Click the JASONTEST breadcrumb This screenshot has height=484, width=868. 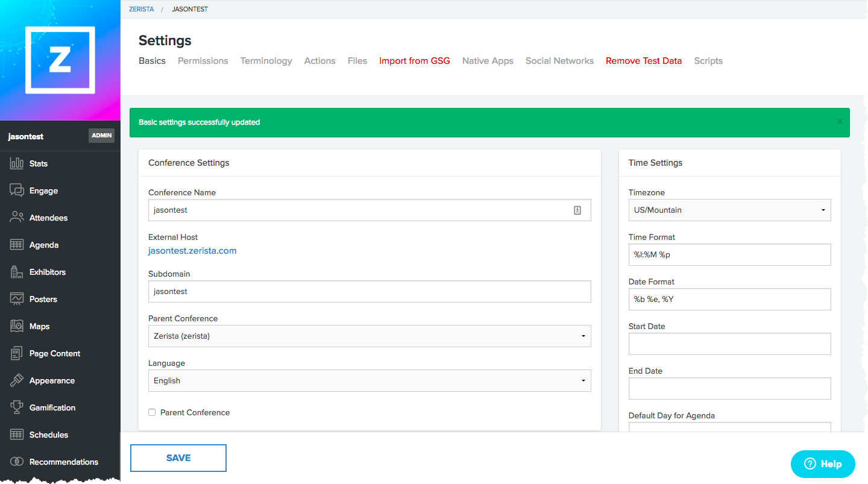click(x=190, y=9)
